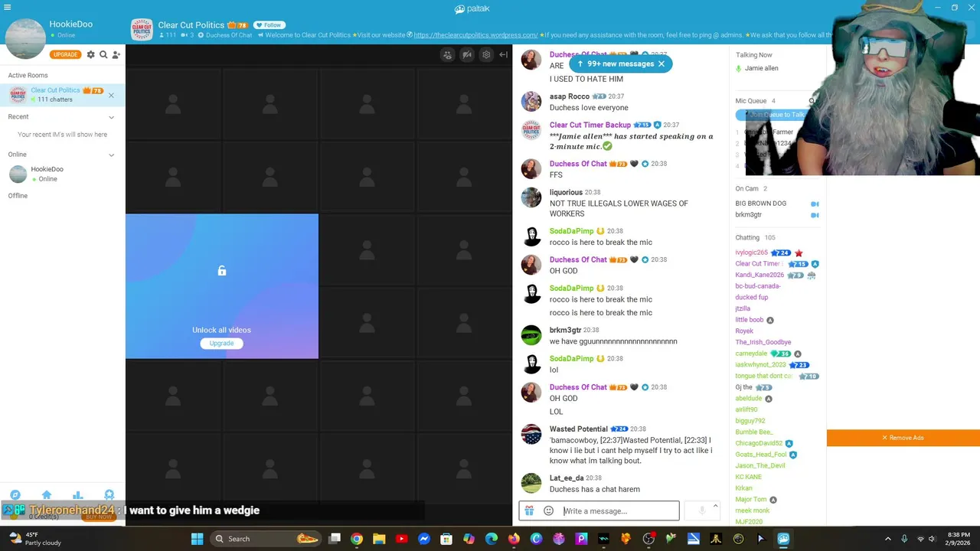Click the add contact icon in the sidebar
980x551 pixels.
(x=116, y=54)
